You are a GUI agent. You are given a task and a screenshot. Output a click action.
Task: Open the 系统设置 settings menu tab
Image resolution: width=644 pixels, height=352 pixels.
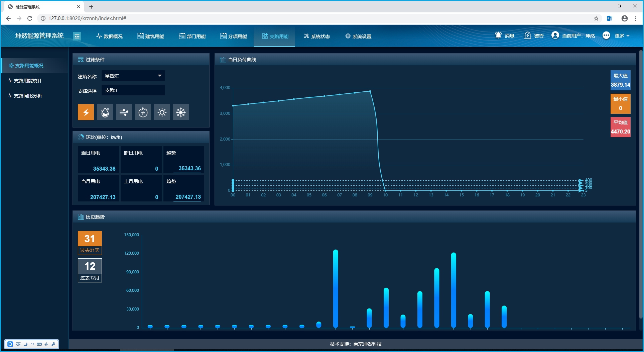pyautogui.click(x=358, y=36)
